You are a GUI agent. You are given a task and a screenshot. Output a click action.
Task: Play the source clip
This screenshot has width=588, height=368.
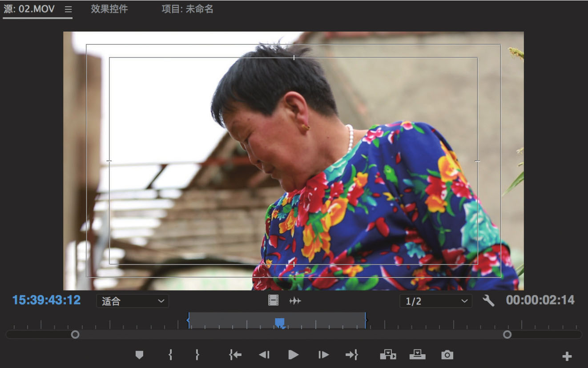click(x=293, y=355)
